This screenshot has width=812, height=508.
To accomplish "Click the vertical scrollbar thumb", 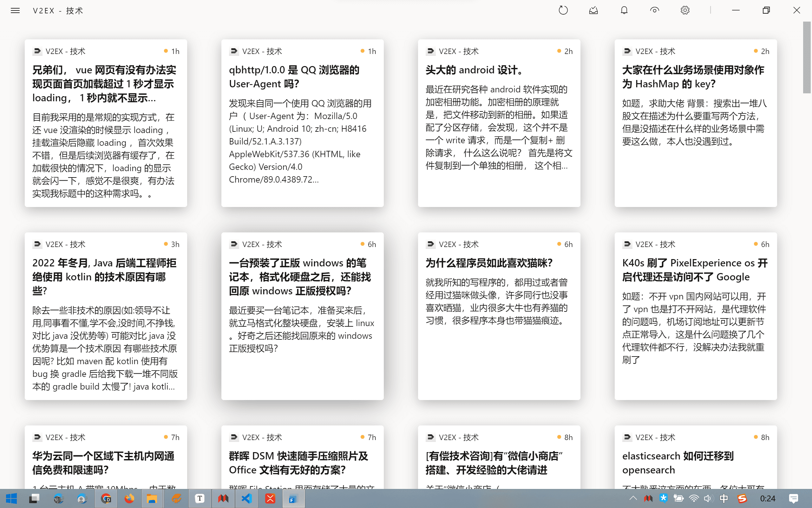I will [807, 57].
